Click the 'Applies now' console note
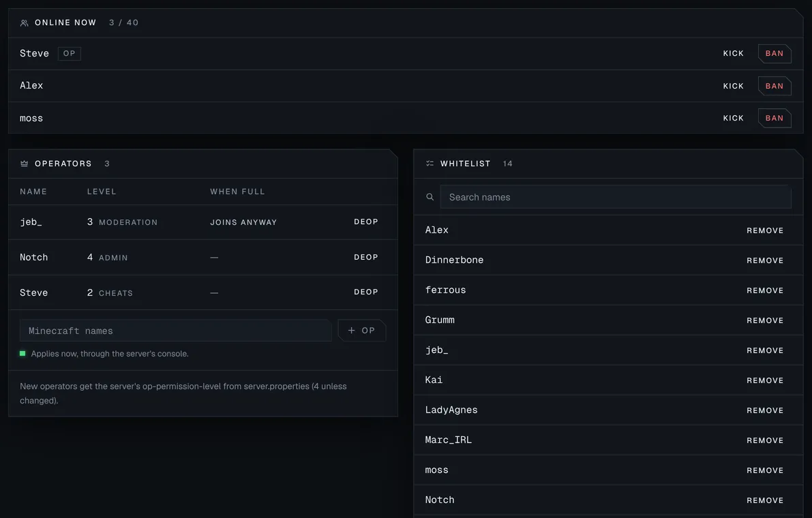 coord(110,354)
